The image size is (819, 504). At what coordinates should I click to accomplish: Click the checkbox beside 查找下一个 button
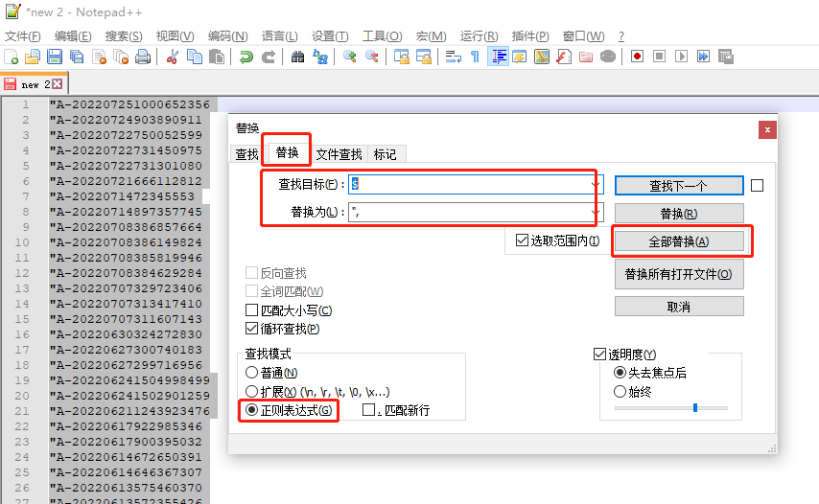757,185
